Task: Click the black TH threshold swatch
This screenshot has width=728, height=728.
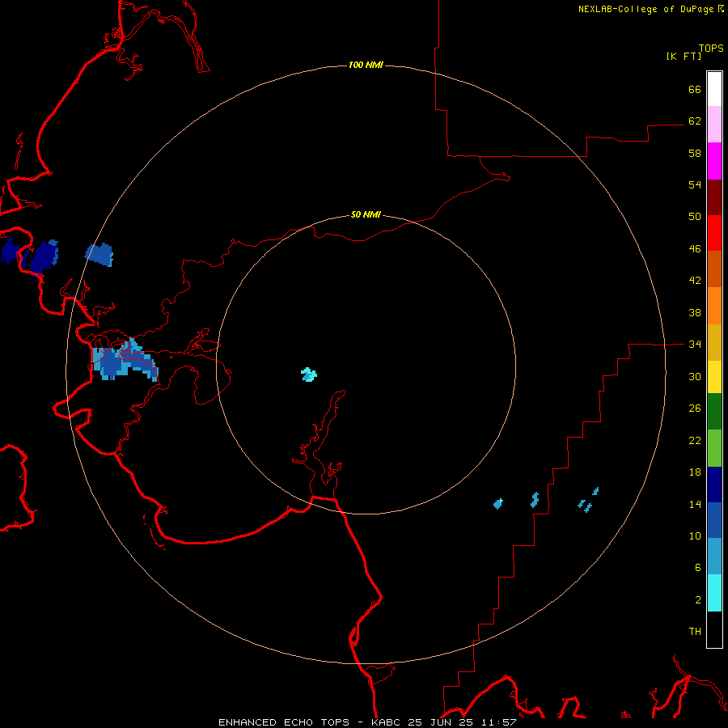Action: 714,629
